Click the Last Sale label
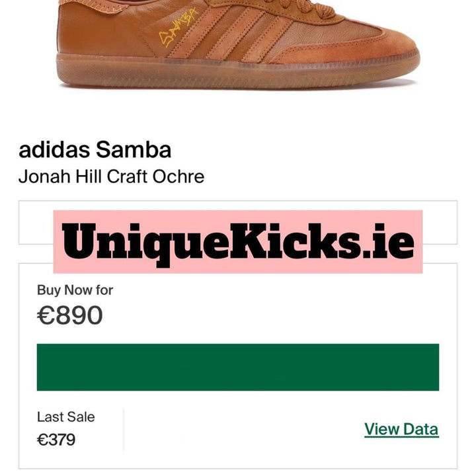Image resolution: width=476 pixels, height=476 pixels. click(66, 416)
